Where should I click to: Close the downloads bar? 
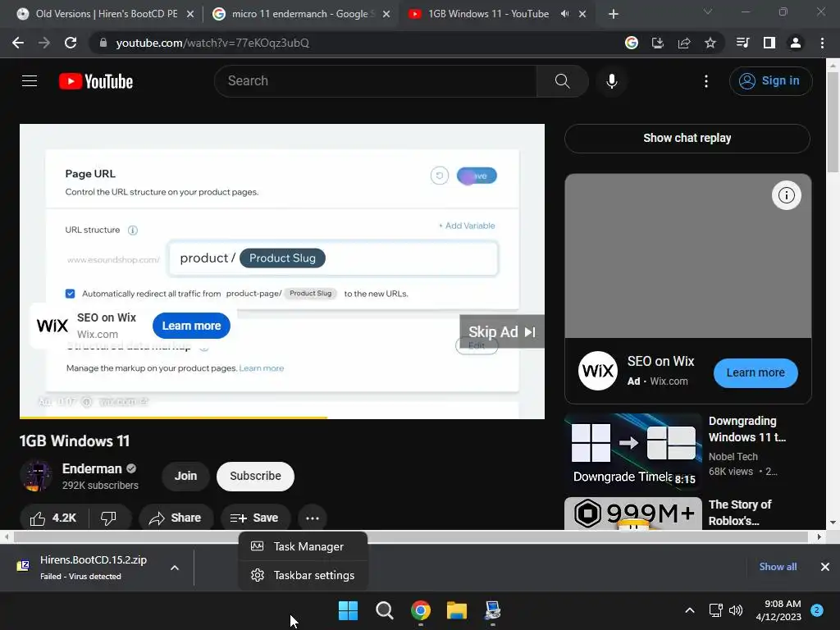click(x=825, y=567)
